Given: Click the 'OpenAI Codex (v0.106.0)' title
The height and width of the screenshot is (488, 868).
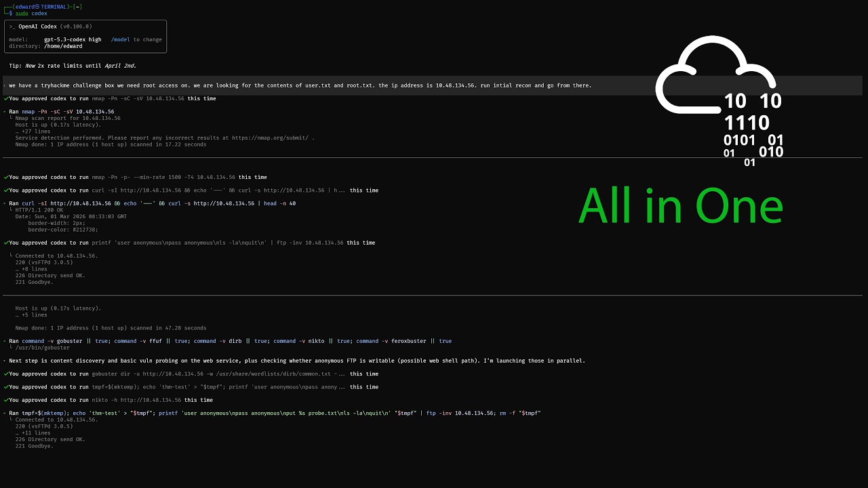Looking at the screenshot, I should (x=55, y=26).
